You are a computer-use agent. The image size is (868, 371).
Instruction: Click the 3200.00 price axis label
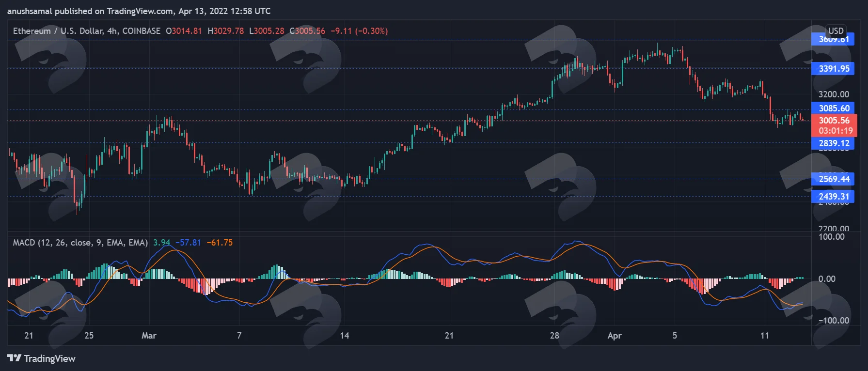[834, 94]
